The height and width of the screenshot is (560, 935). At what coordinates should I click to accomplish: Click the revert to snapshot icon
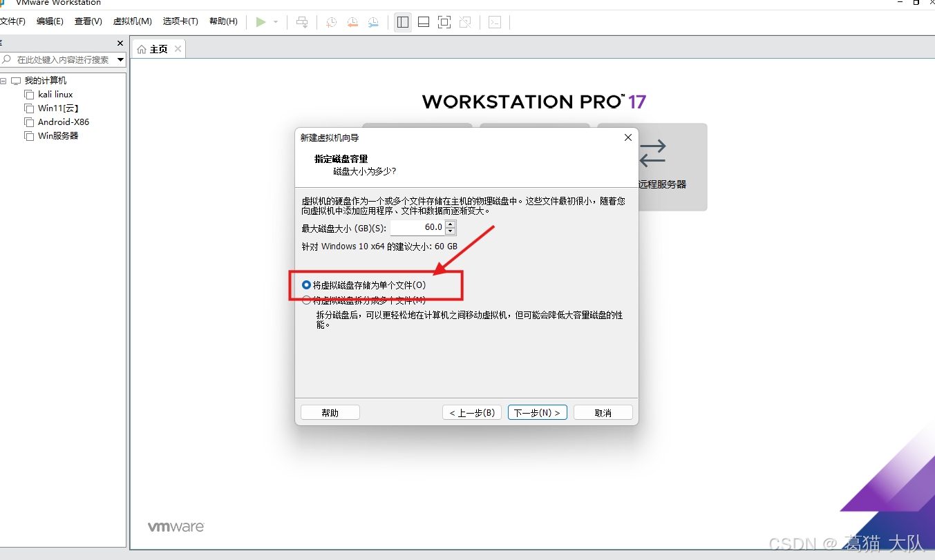coord(352,22)
